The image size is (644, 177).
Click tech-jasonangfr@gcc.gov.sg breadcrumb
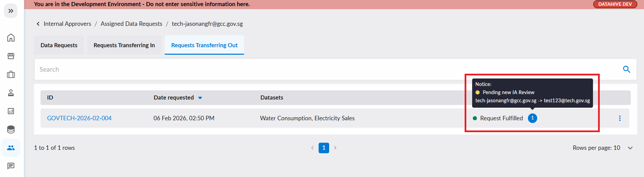207,24
